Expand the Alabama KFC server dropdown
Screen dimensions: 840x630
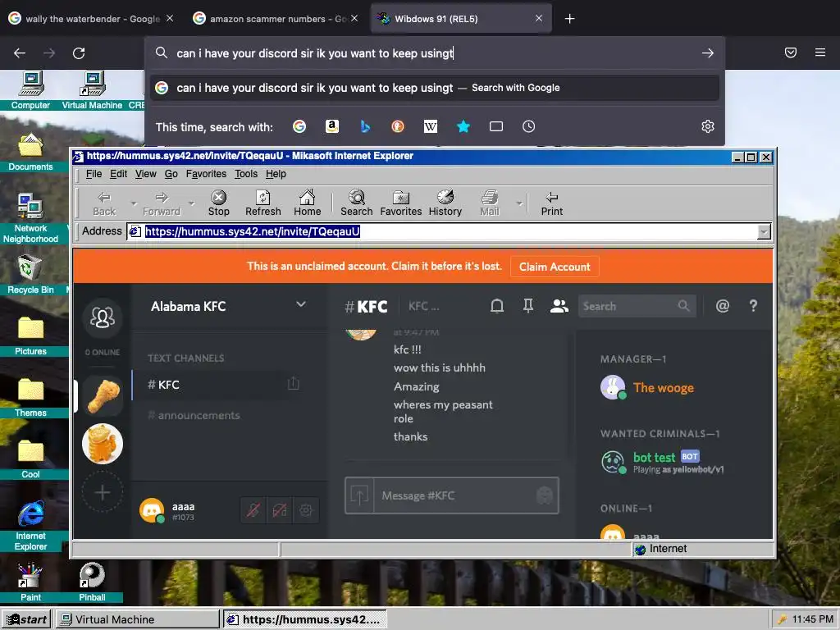point(301,304)
